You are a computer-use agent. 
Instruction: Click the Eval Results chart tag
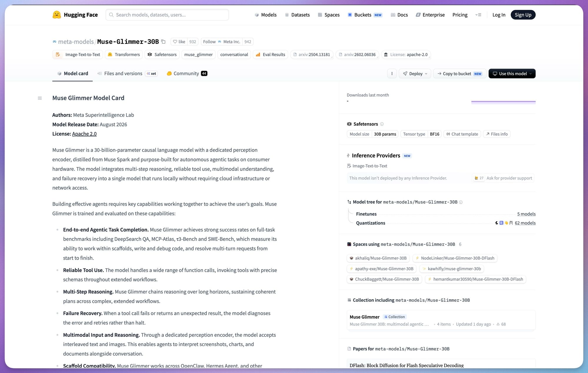(x=270, y=54)
